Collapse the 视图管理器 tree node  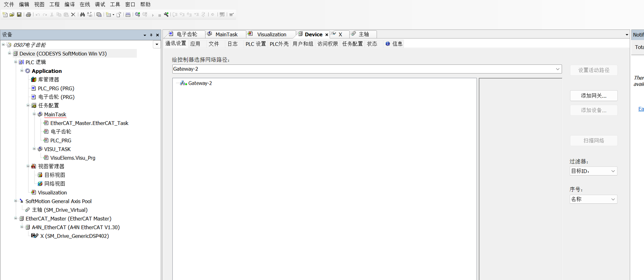pos(28,166)
